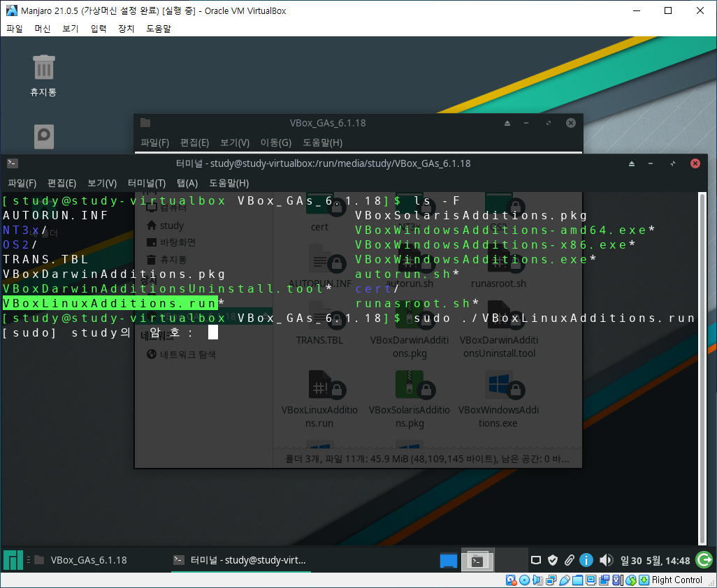Open 파일(F) menu in file manager window
Image resolution: width=717 pixels, height=588 pixels.
155,142
